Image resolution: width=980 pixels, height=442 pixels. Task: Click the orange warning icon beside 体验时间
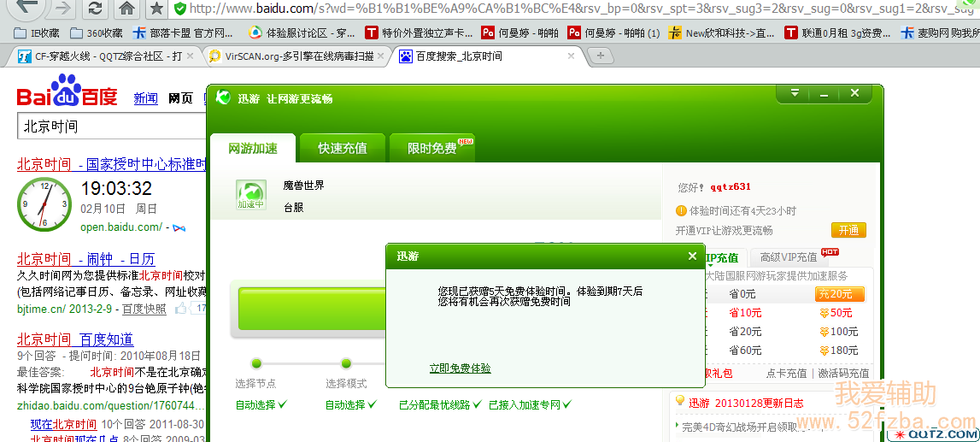(681, 210)
